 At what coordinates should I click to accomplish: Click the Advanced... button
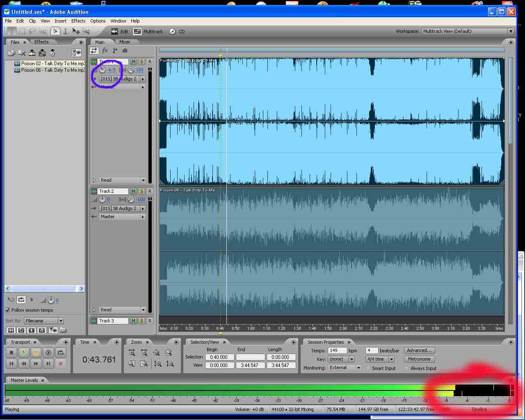point(419,350)
